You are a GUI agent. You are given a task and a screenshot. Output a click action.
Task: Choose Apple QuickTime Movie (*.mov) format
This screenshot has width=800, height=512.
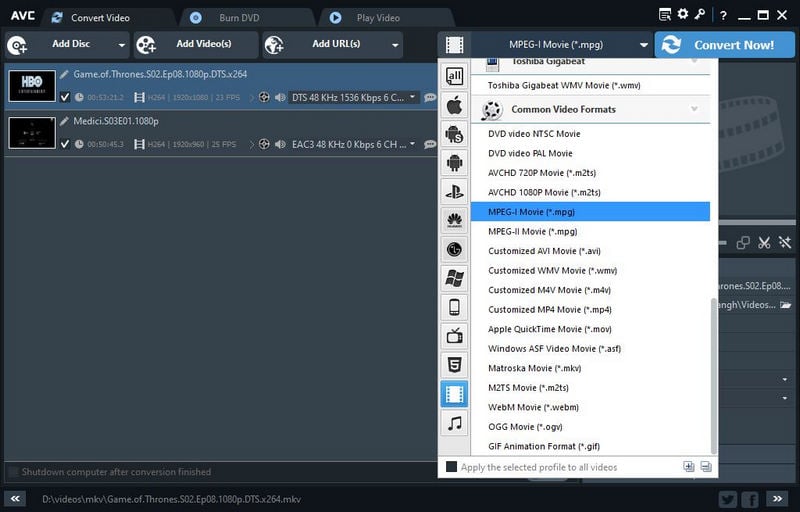tap(590, 329)
